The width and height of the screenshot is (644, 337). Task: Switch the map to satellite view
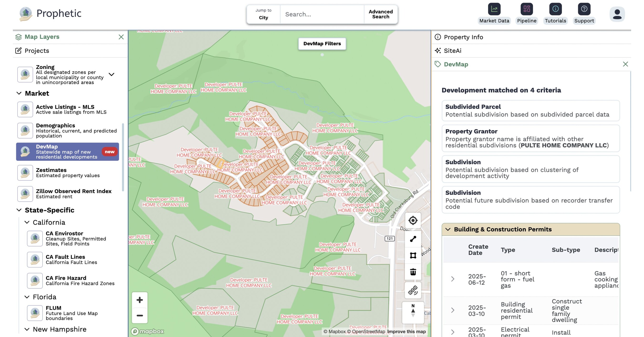click(x=413, y=291)
